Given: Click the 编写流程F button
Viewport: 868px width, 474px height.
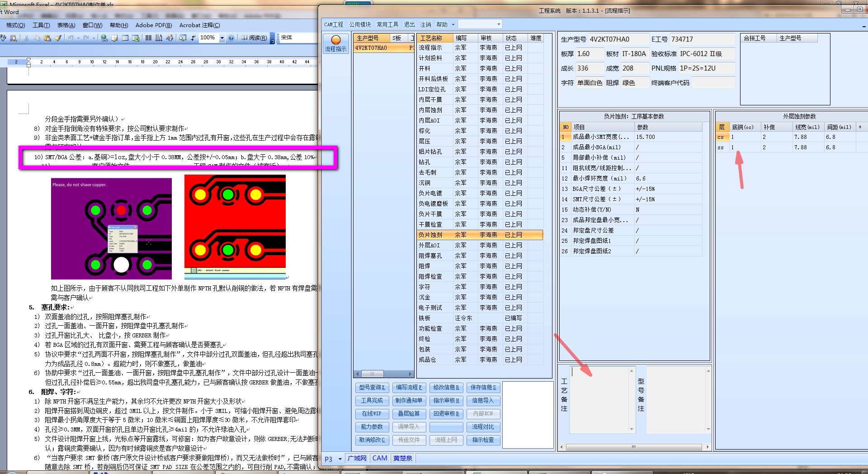Looking at the screenshot, I should 409,387.
